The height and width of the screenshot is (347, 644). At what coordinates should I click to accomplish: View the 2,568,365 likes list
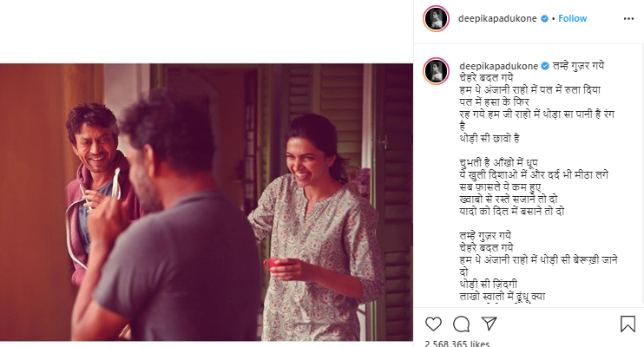[457, 344]
